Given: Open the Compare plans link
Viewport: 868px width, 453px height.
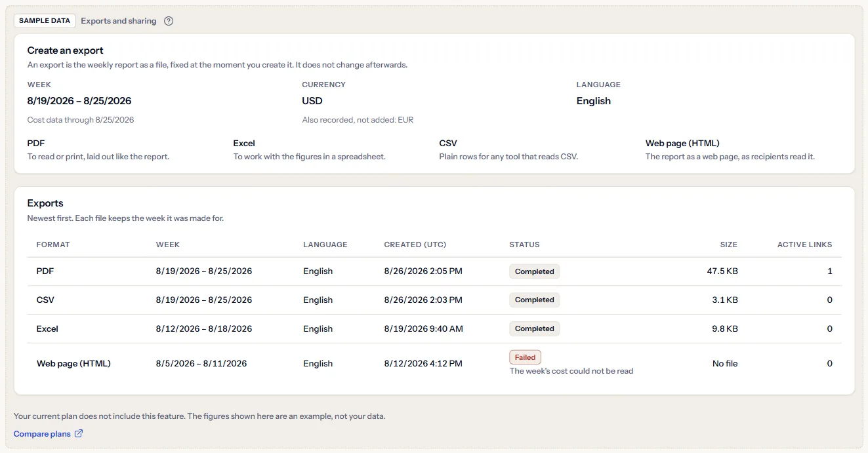Looking at the screenshot, I should pos(48,434).
